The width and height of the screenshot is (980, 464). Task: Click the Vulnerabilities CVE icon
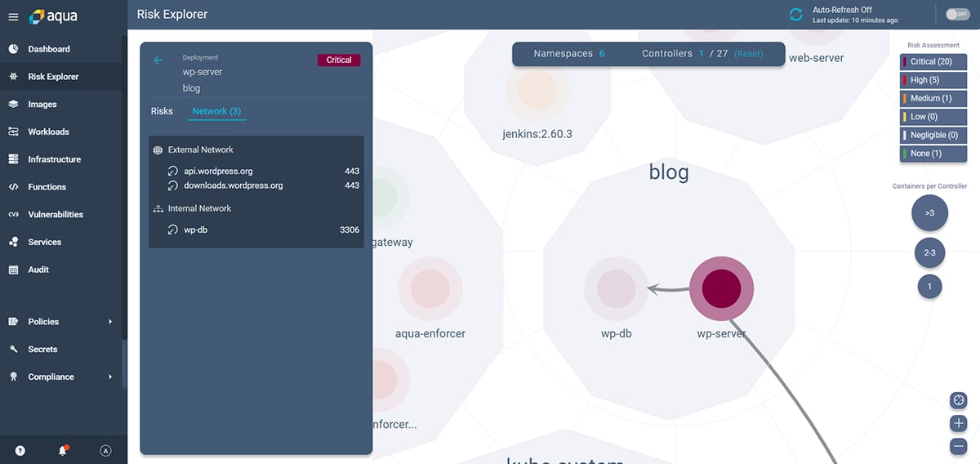(13, 214)
